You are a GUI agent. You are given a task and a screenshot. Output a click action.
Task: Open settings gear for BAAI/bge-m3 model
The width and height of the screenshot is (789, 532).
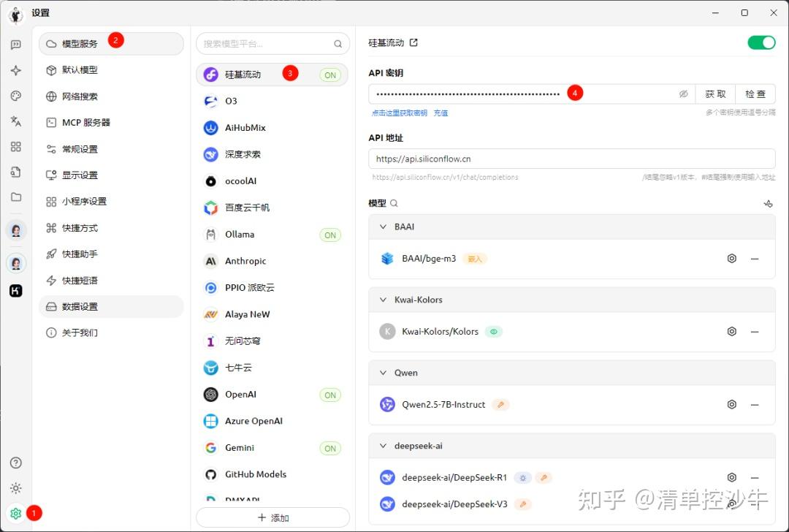731,258
